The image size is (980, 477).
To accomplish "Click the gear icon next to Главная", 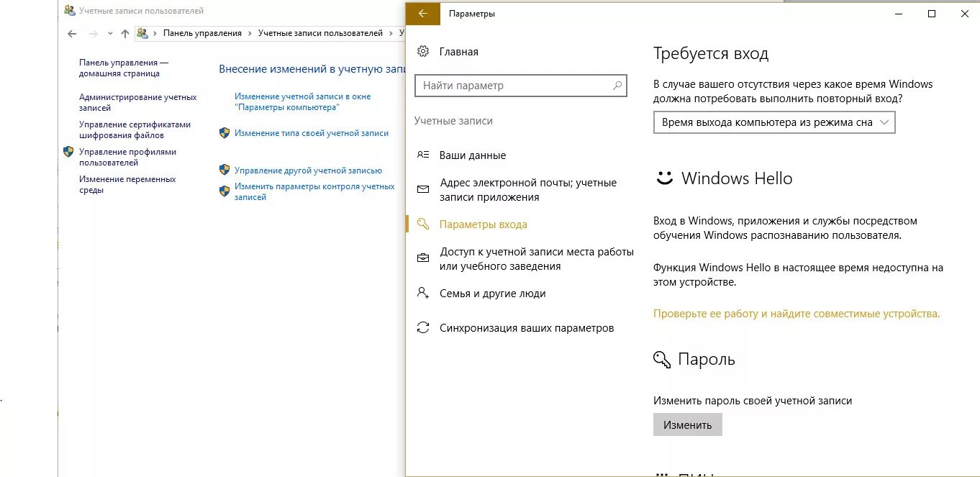I will click(423, 51).
